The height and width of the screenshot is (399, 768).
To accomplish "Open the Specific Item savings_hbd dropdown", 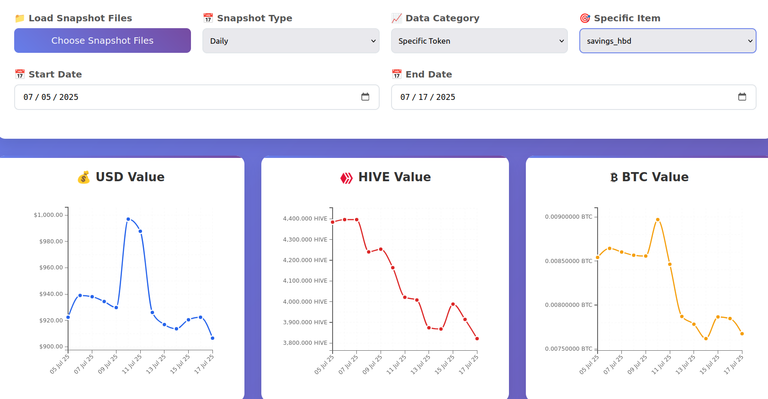I will [x=668, y=41].
